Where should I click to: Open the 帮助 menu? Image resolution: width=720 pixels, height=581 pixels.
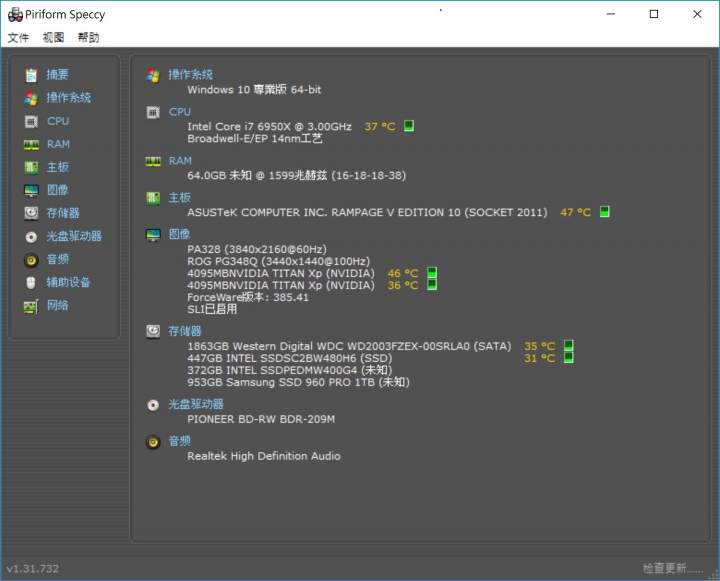tap(88, 38)
